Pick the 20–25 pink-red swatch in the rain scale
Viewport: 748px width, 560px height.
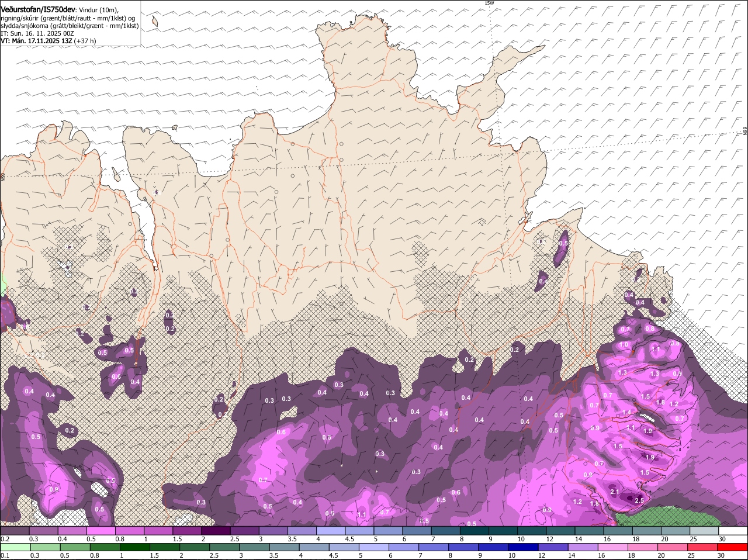pyautogui.click(x=674, y=547)
